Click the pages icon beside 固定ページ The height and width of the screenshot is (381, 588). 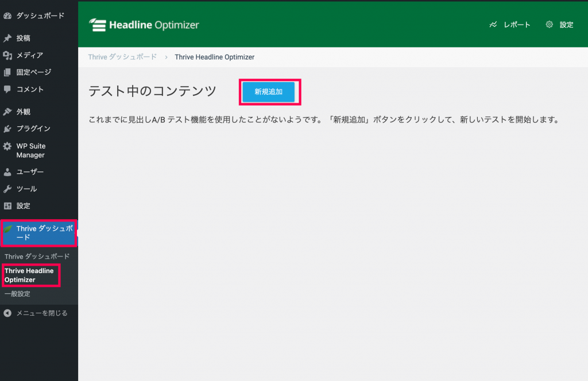tap(7, 72)
